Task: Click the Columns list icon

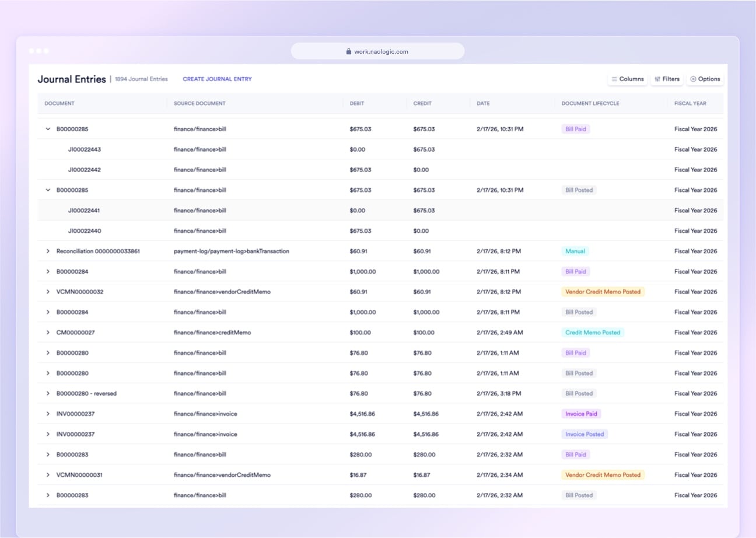Action: click(614, 79)
